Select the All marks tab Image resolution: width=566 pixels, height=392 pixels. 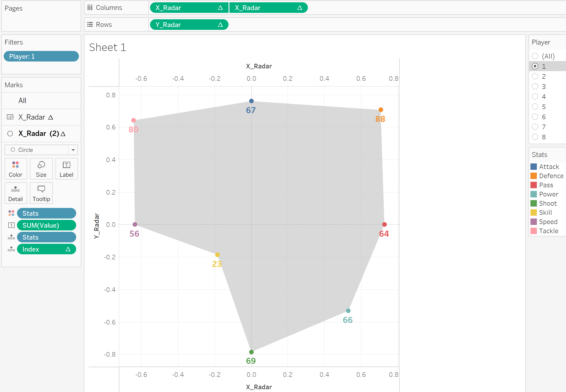[x=22, y=101]
